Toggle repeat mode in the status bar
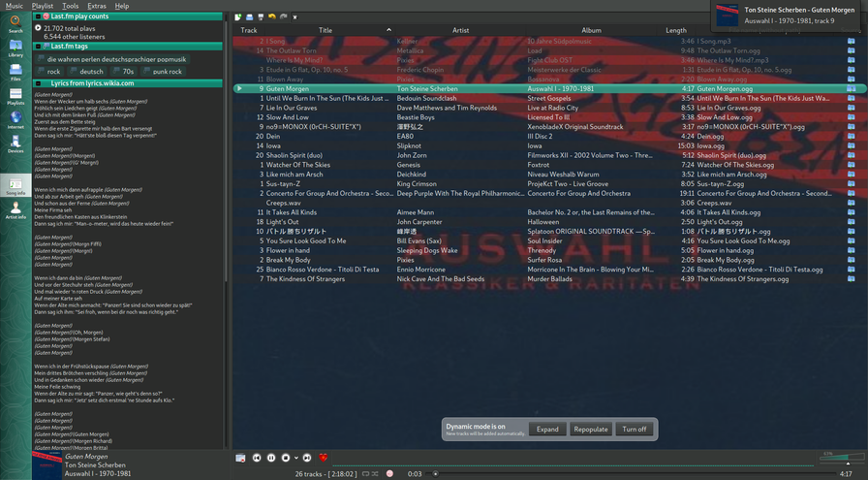The width and height of the screenshot is (868, 480). click(x=365, y=474)
